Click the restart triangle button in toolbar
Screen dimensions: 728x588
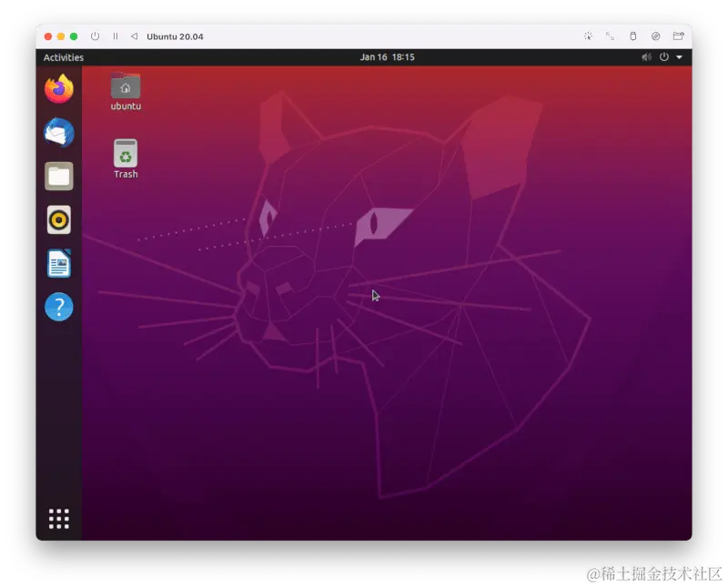point(134,36)
